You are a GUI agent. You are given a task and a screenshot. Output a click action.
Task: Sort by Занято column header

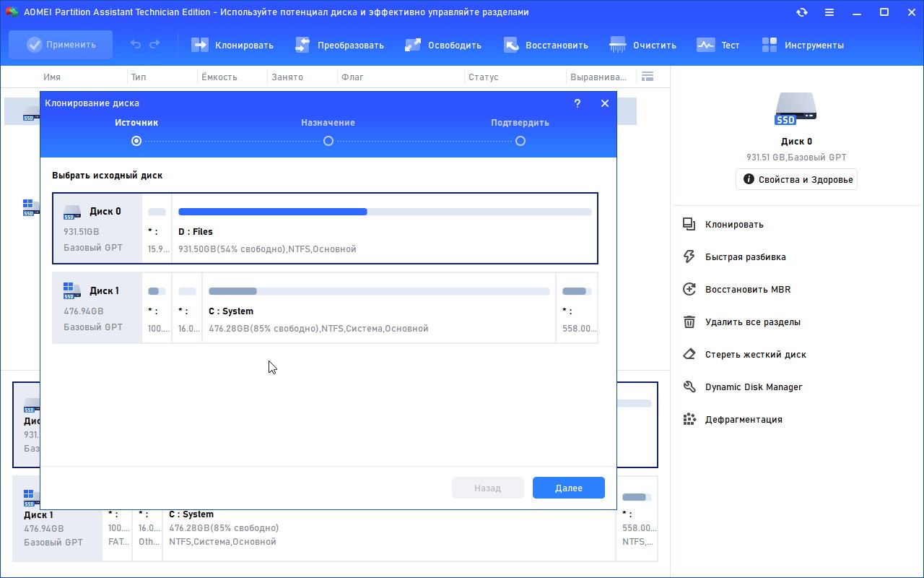[x=287, y=77]
